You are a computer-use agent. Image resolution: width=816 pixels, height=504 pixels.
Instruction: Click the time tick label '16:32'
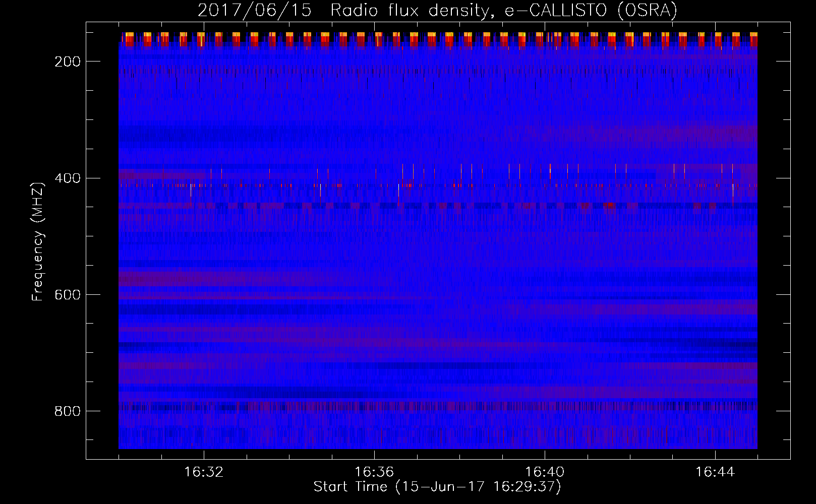204,472
